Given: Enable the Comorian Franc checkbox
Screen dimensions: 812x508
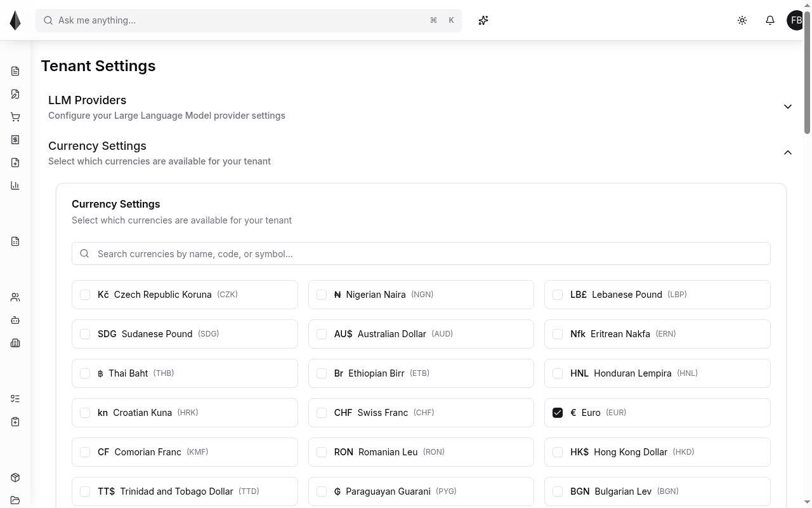Looking at the screenshot, I should pyautogui.click(x=85, y=452).
